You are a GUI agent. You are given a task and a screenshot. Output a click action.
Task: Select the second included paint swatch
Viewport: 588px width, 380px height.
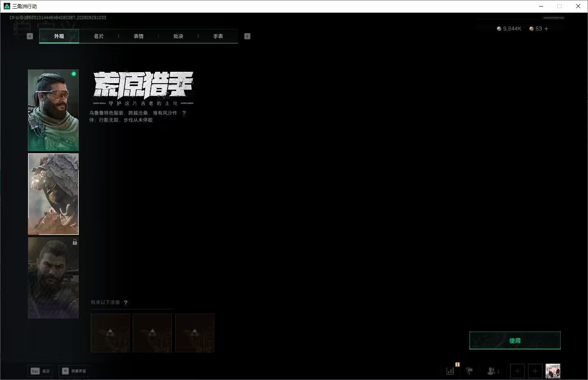click(153, 333)
